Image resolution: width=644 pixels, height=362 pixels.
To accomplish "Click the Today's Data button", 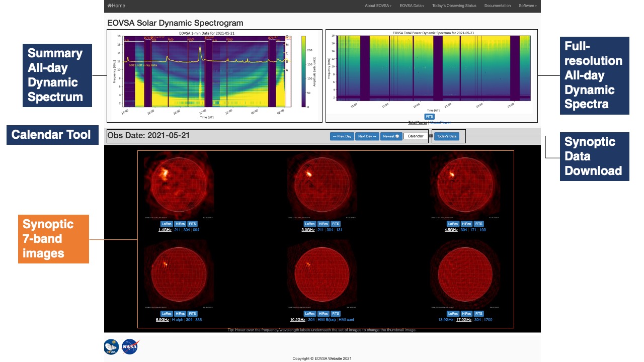I will 447,136.
